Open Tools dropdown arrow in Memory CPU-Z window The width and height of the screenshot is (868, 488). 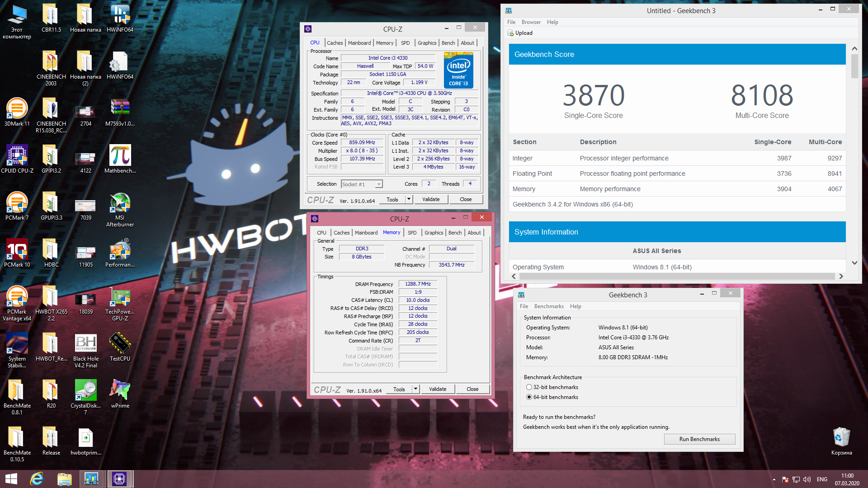coord(415,389)
